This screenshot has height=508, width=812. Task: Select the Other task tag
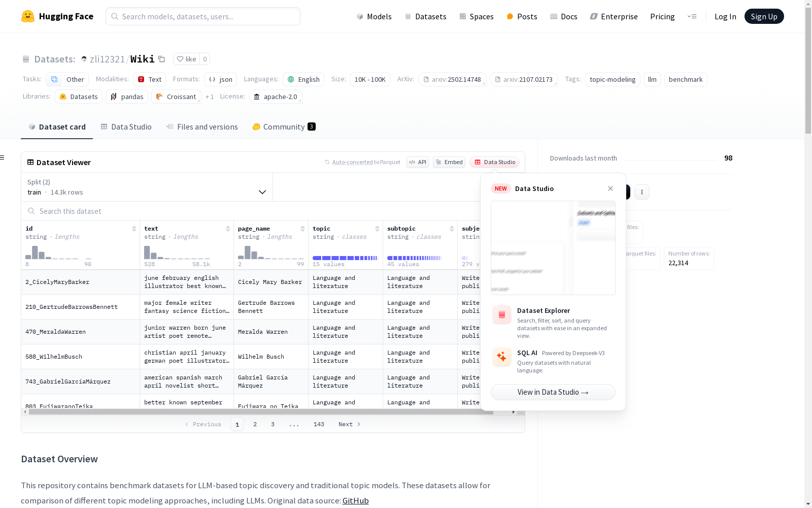67,79
